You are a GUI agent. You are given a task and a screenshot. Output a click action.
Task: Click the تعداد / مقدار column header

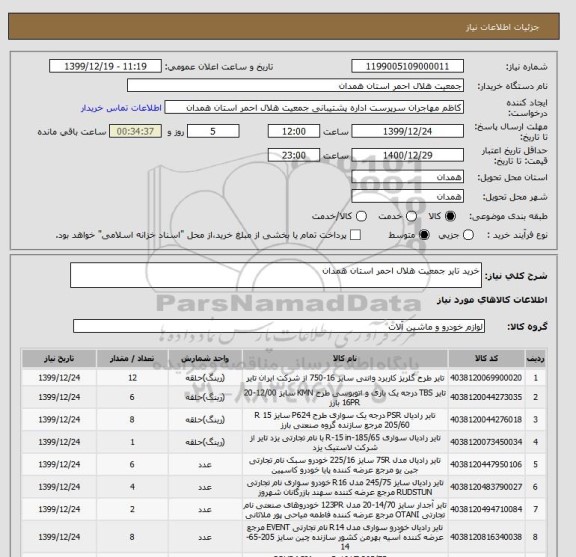point(132,359)
